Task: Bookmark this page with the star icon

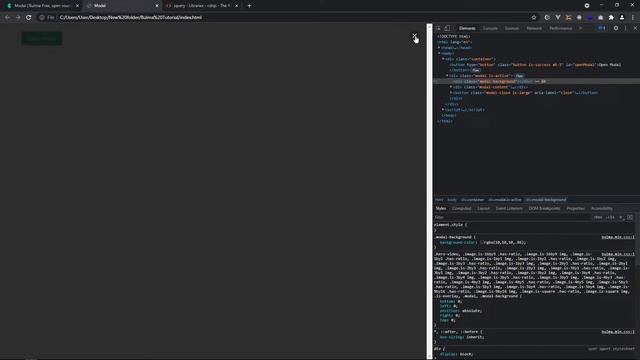Action: pyautogui.click(x=534, y=18)
